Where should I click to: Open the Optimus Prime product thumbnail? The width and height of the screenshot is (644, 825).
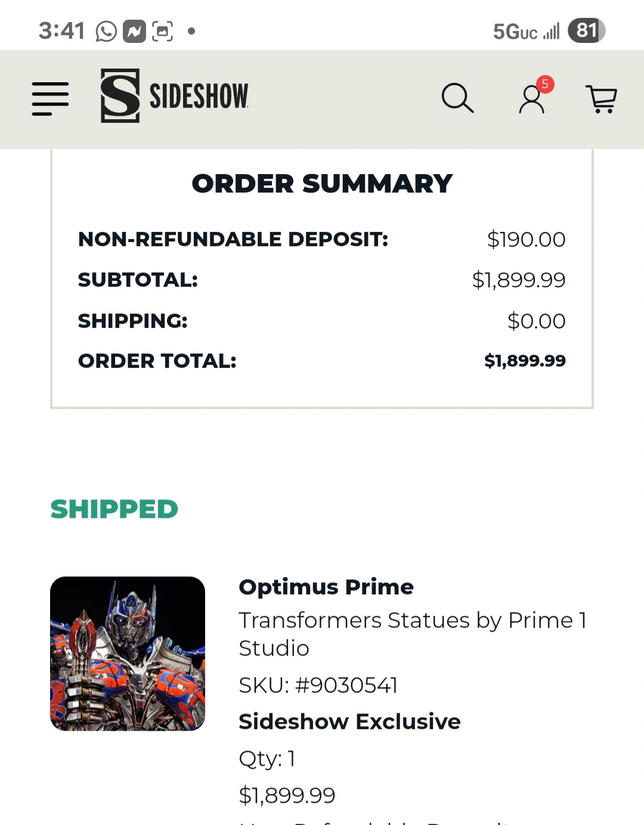coord(128,653)
